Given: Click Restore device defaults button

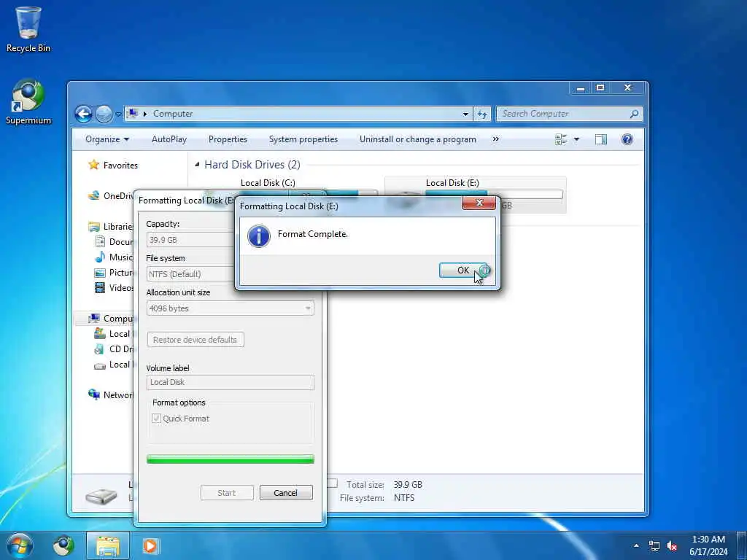Looking at the screenshot, I should pos(196,340).
